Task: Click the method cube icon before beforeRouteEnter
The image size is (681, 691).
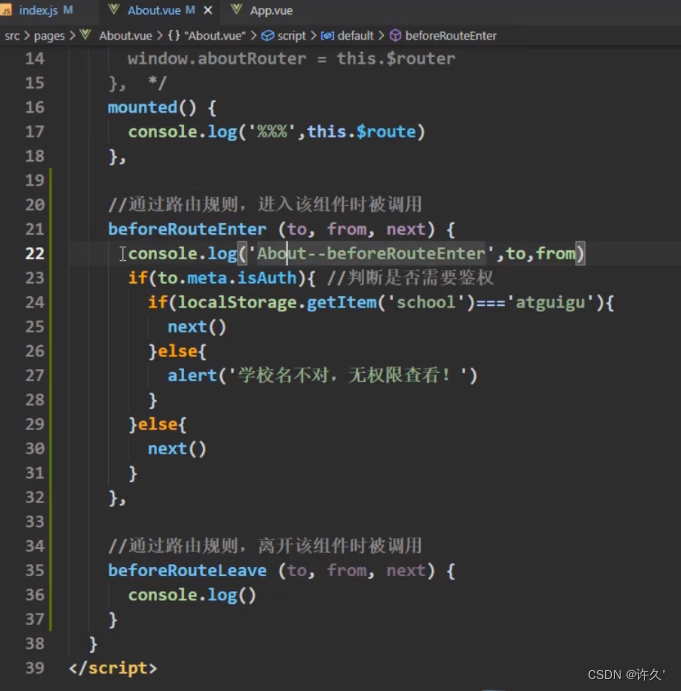Action: [x=395, y=36]
